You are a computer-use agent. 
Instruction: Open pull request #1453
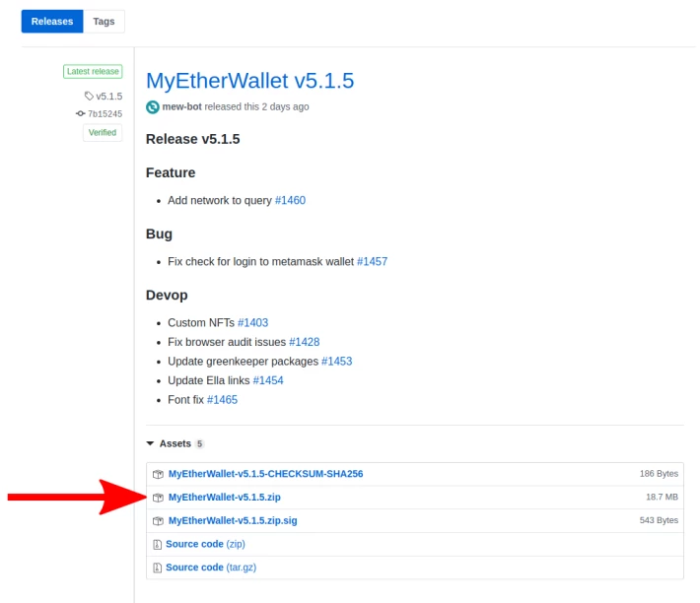336,362
